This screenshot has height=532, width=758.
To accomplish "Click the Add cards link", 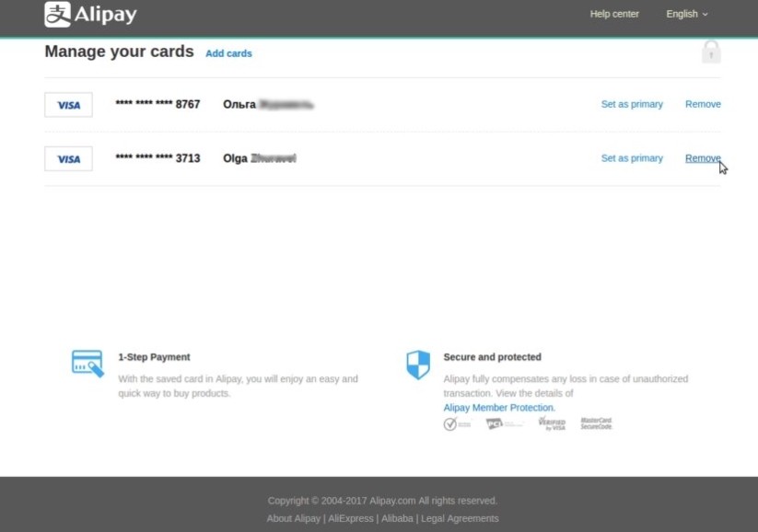I will pos(228,53).
